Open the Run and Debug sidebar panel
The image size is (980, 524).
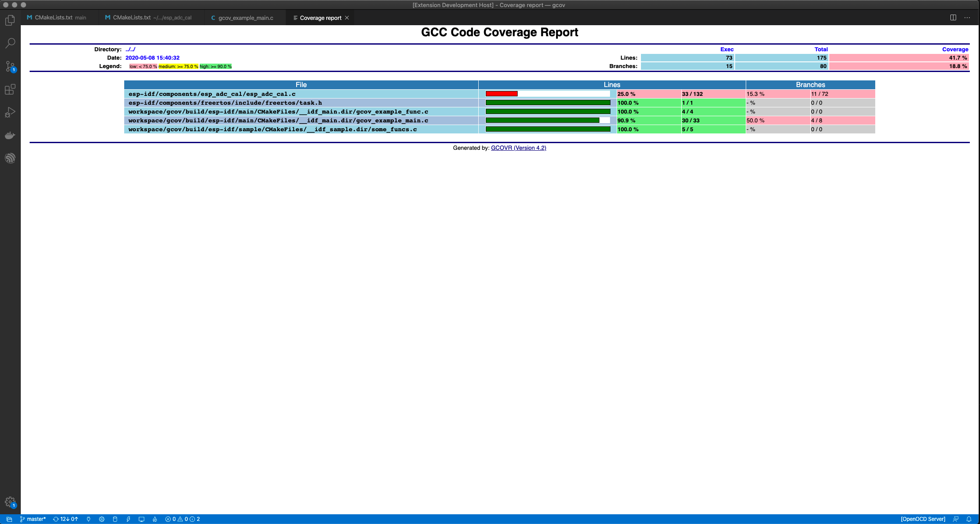coord(10,111)
